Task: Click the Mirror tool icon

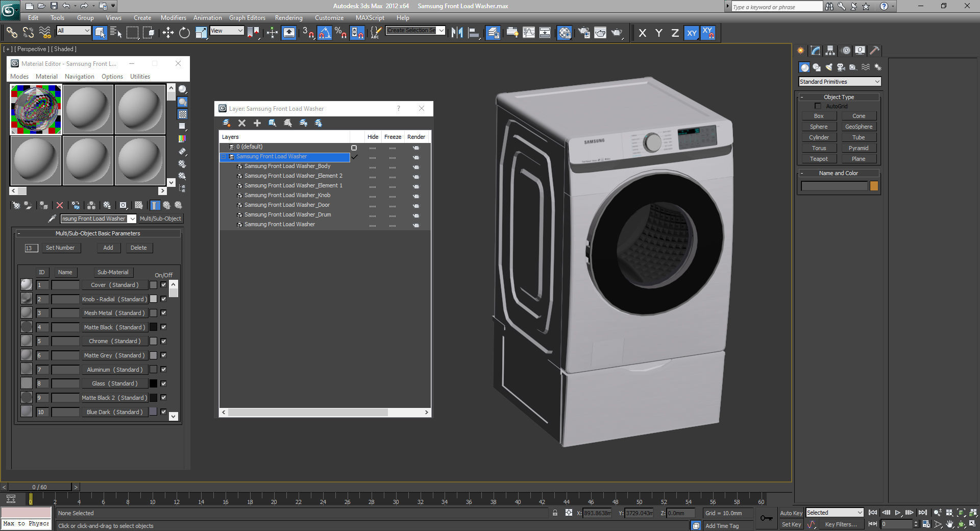Action: pos(457,33)
